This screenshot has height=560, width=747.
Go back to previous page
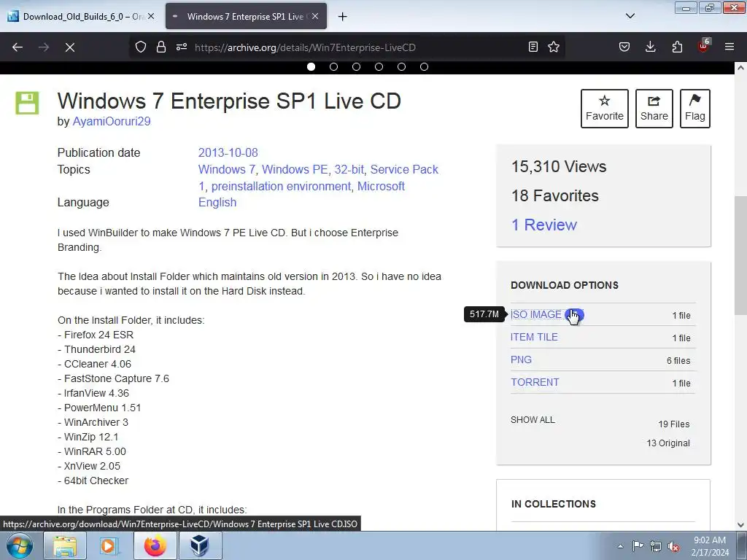pyautogui.click(x=18, y=47)
